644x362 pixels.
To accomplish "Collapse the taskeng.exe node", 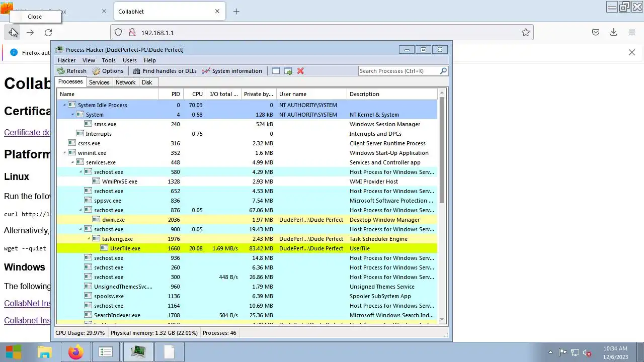I will [89, 239].
